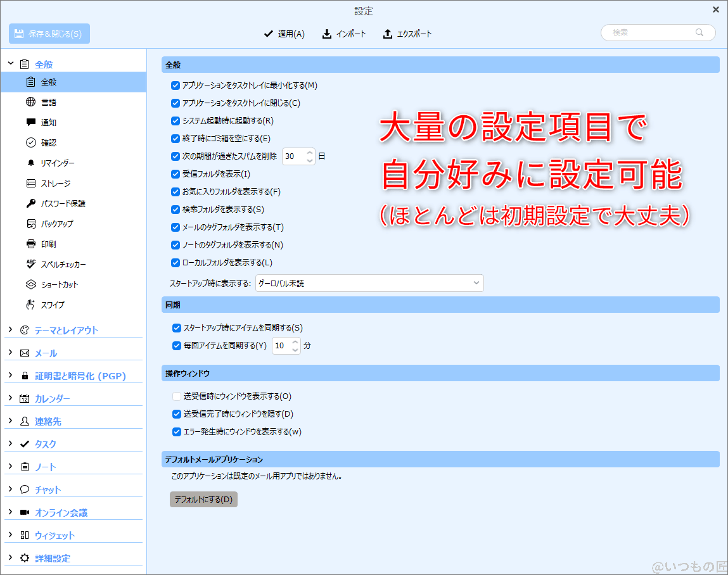Uncheck 検索フォルダを表示する
The image size is (728, 575).
[x=175, y=209]
